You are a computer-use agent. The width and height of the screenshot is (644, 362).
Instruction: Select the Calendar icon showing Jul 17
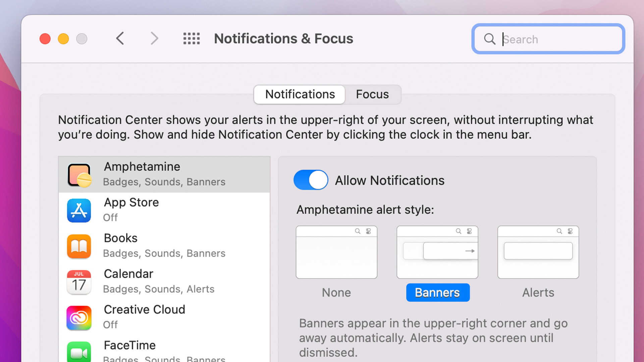point(79,282)
